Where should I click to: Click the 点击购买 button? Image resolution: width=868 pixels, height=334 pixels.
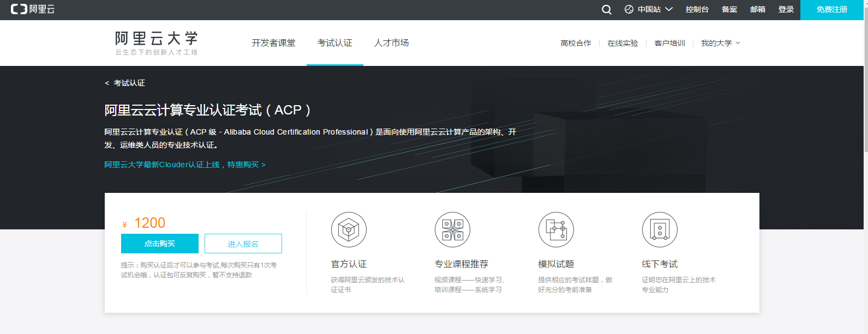tap(160, 244)
